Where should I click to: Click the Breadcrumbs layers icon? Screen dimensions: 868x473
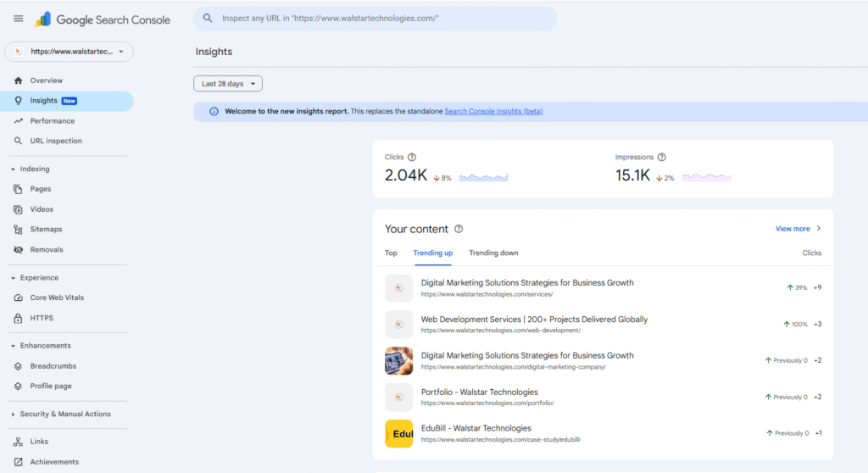point(19,366)
